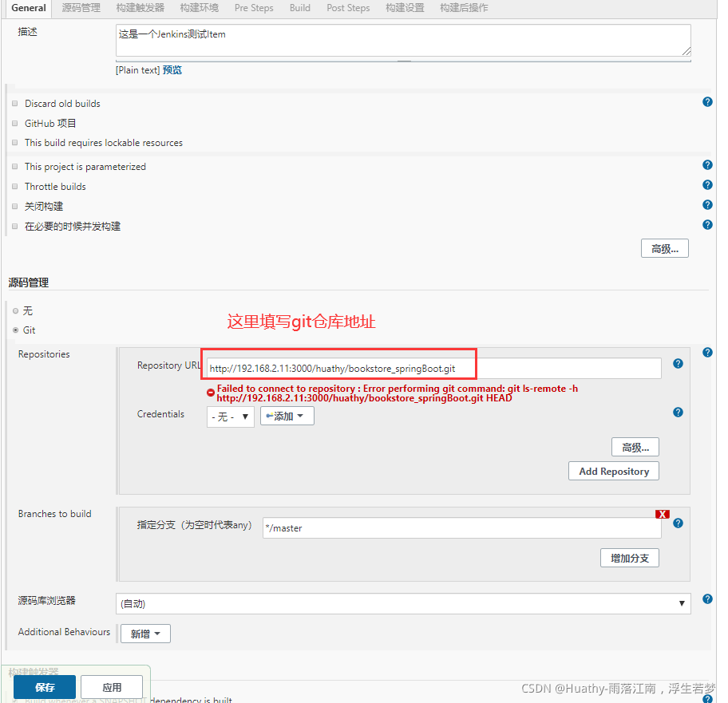Open help icon for Repositories section
Viewport: 728px width, 703px height.
[x=707, y=352]
